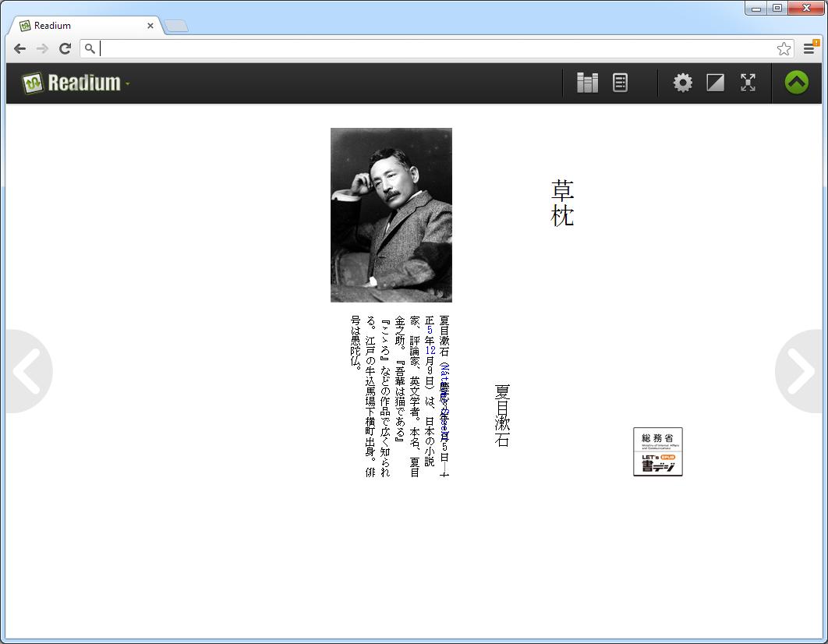Viewport: 828px width, 644px height.
Task: Bookmark the page with the star icon
Action: pos(784,49)
